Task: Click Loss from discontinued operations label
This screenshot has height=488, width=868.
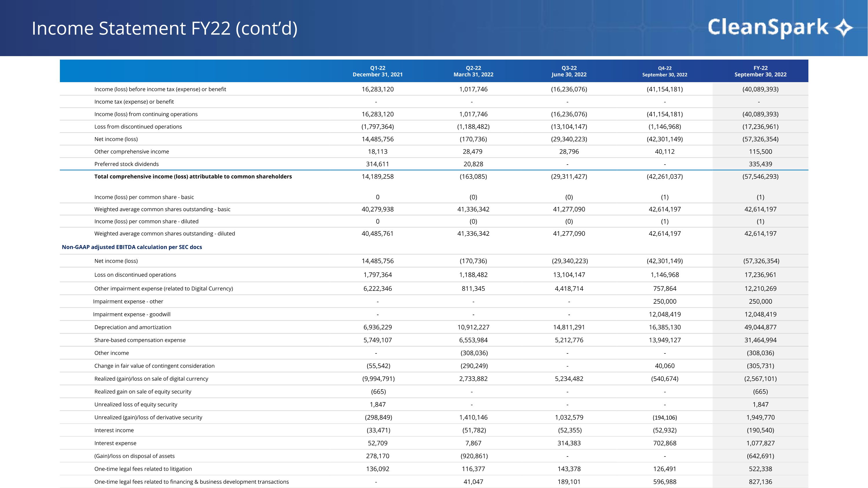Action: coord(138,127)
